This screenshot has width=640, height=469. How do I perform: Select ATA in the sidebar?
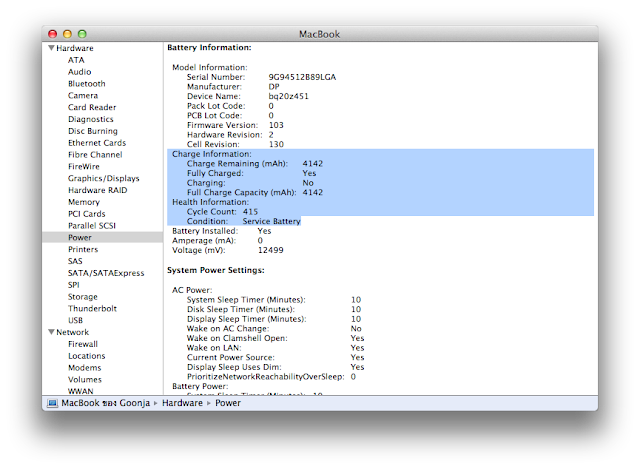[x=76, y=60]
